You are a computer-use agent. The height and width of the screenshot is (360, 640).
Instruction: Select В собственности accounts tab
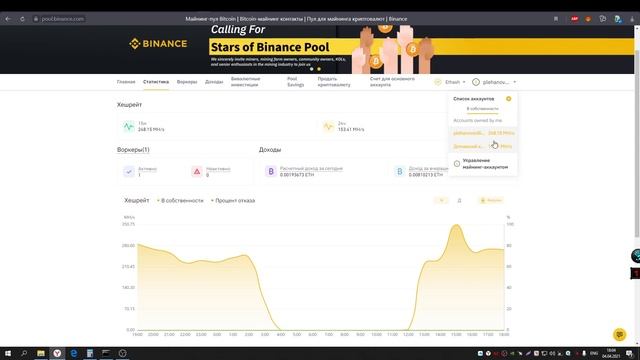tap(482, 109)
